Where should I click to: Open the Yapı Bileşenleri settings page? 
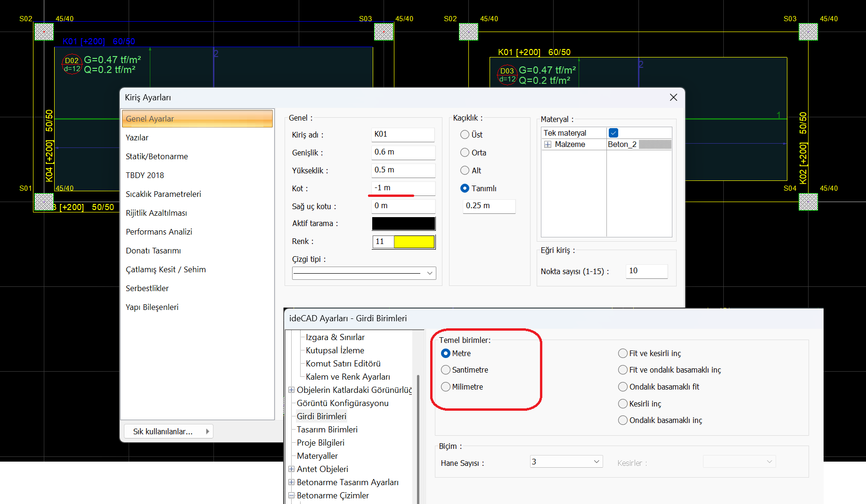[152, 307]
